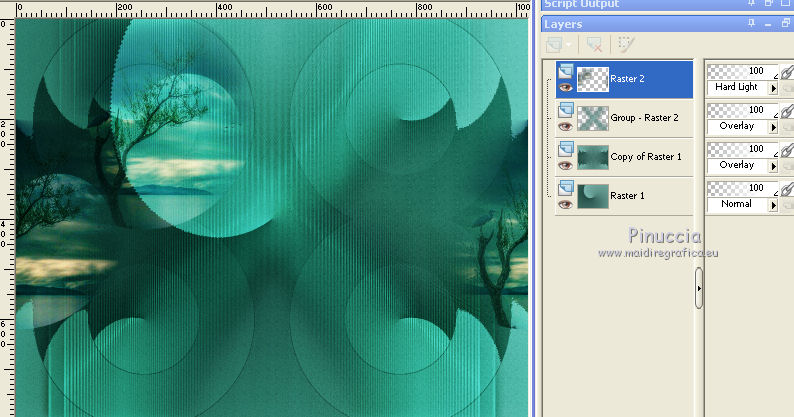Image resolution: width=794 pixels, height=417 pixels.
Task: Click the 'Hard Light' blend mode text
Action: tap(736, 87)
